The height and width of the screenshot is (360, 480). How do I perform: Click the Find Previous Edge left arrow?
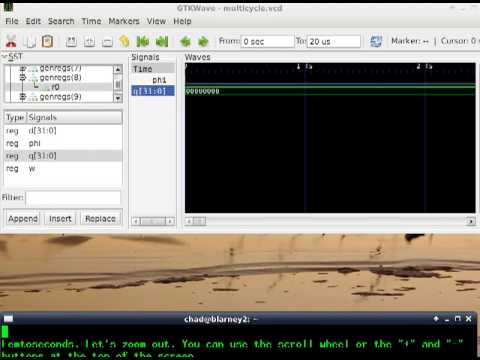click(x=185, y=42)
